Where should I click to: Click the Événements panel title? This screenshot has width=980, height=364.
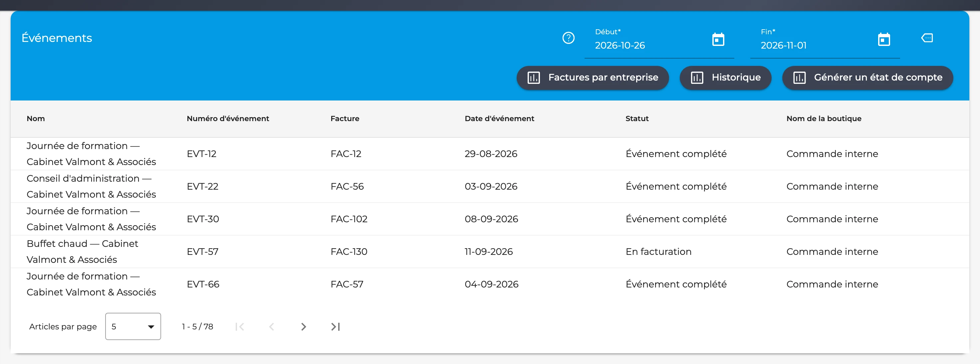[x=57, y=38]
